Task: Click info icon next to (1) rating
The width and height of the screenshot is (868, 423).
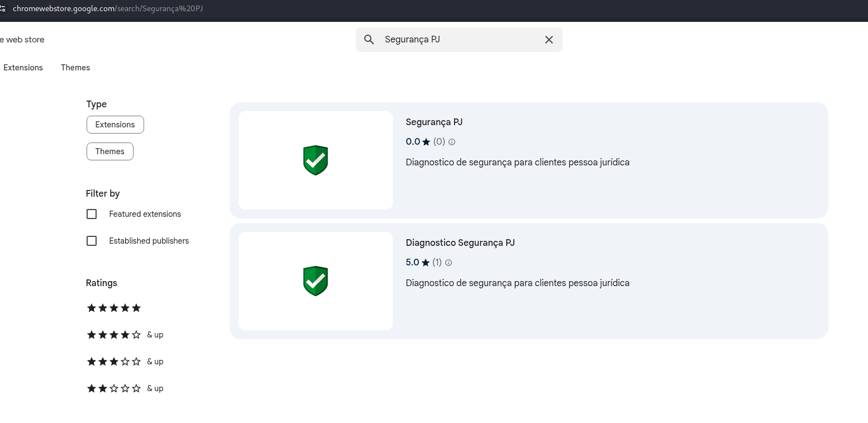Action: (449, 263)
